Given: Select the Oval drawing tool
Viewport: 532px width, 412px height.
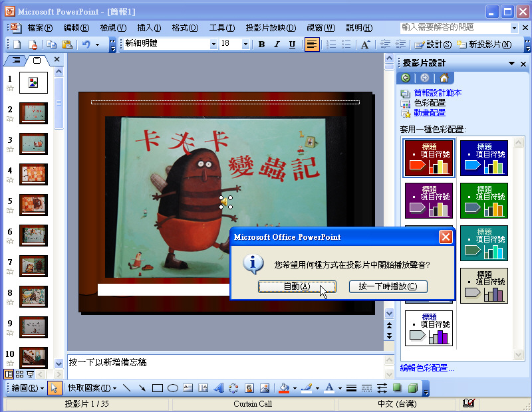Looking at the screenshot, I should pyautogui.click(x=173, y=388).
